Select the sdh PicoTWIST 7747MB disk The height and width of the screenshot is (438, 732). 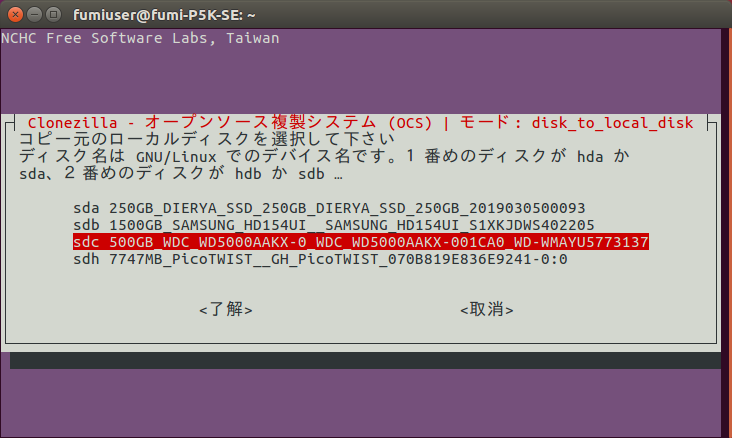pos(320,259)
